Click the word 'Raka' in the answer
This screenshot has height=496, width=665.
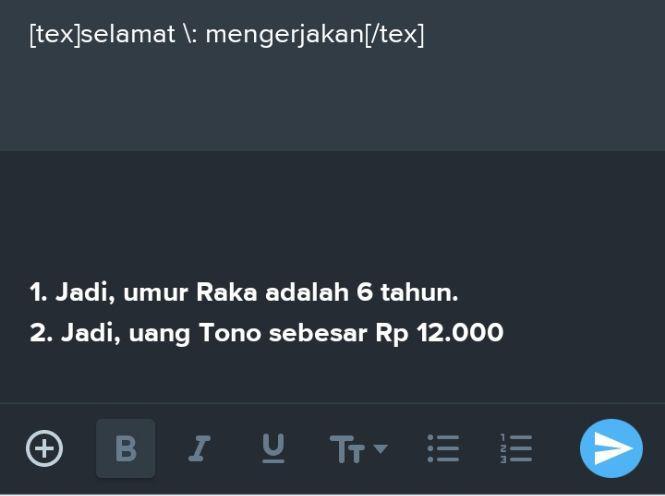click(x=226, y=293)
